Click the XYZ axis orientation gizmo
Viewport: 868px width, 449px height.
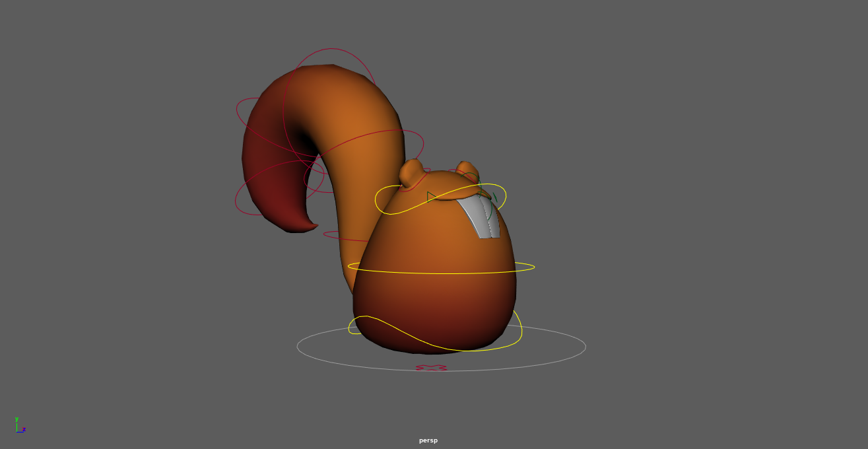click(x=20, y=426)
